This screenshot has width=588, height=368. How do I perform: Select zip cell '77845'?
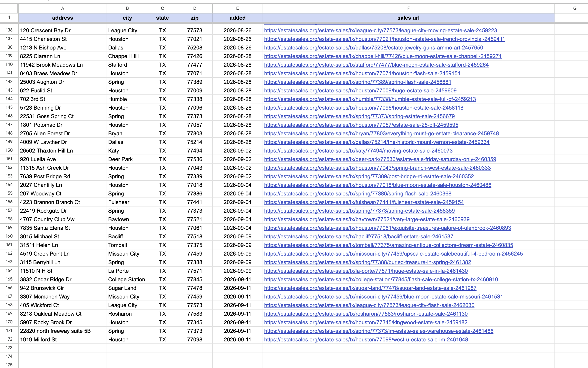195,279
